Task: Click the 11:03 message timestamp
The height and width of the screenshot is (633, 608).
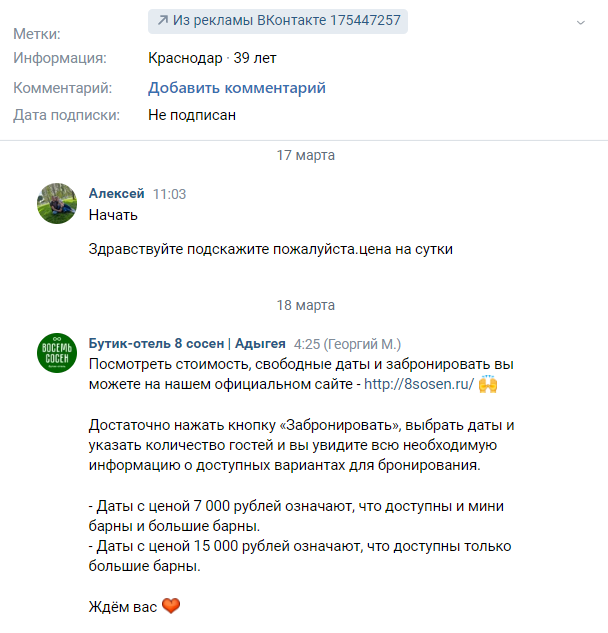Action: [x=169, y=194]
